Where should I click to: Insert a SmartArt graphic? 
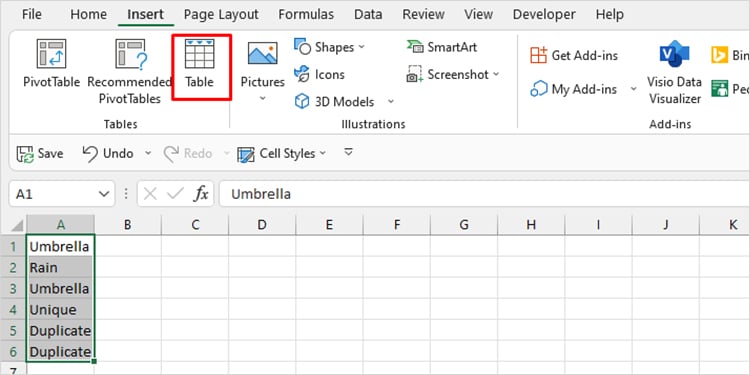(442, 47)
